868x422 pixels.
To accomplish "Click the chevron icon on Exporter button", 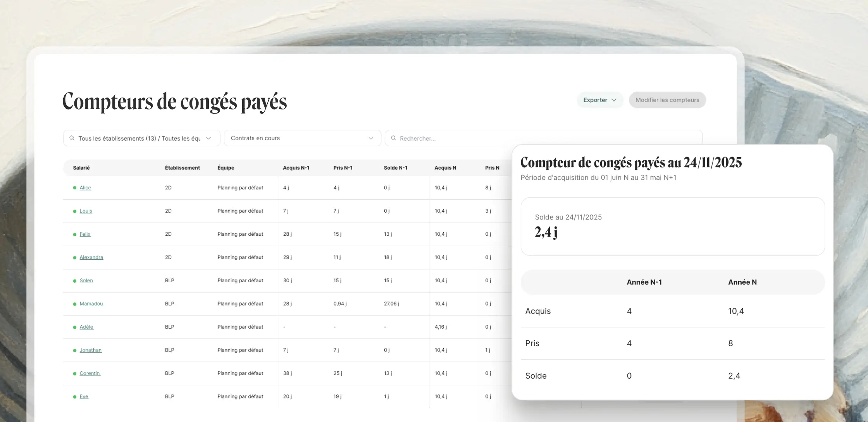I will [x=614, y=100].
